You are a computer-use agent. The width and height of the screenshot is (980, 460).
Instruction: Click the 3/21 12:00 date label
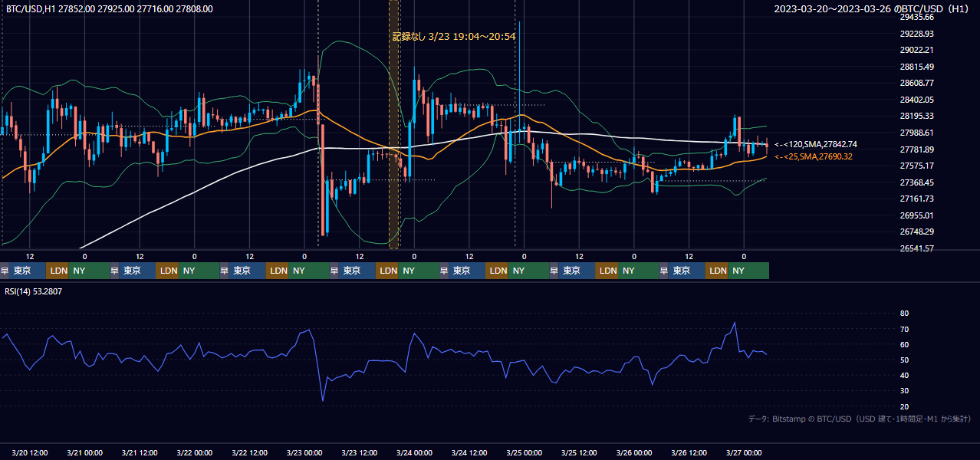140,452
